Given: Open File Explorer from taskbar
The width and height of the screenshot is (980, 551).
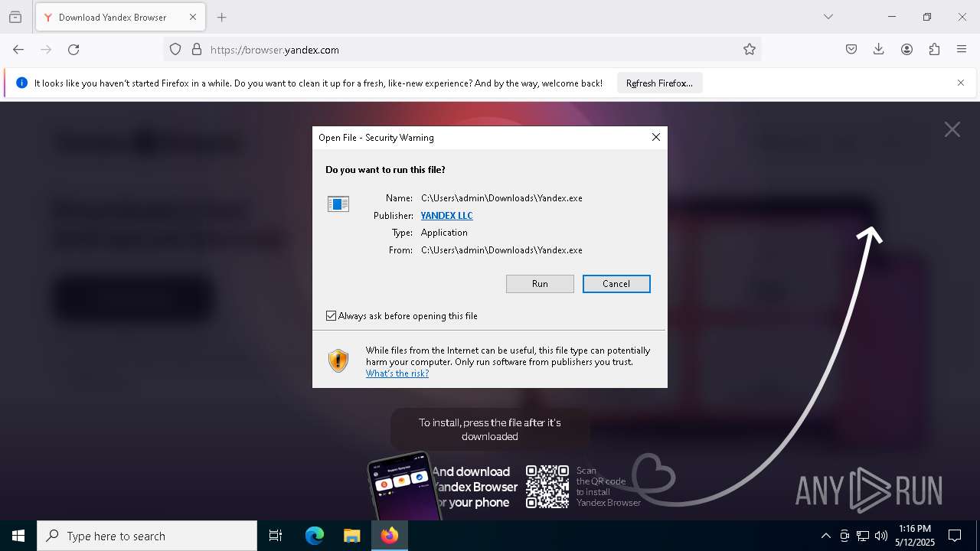Looking at the screenshot, I should tap(351, 536).
